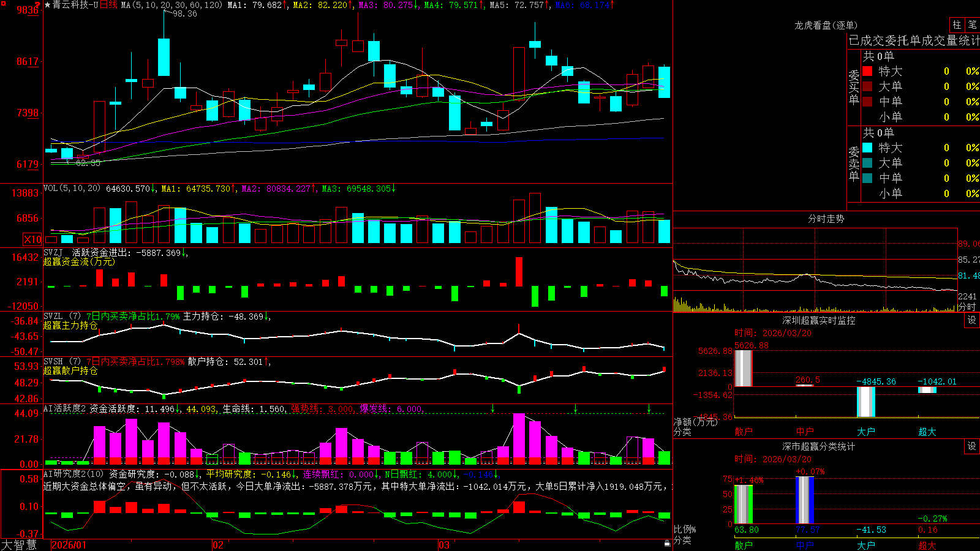Click the 青云科技-U stock name

pos(75,5)
